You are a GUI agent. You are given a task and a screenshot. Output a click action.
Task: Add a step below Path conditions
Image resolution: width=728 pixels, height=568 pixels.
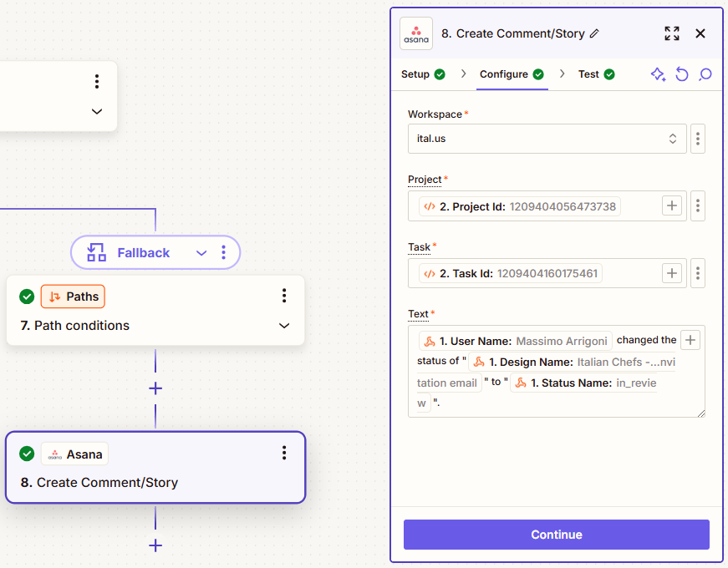155,388
